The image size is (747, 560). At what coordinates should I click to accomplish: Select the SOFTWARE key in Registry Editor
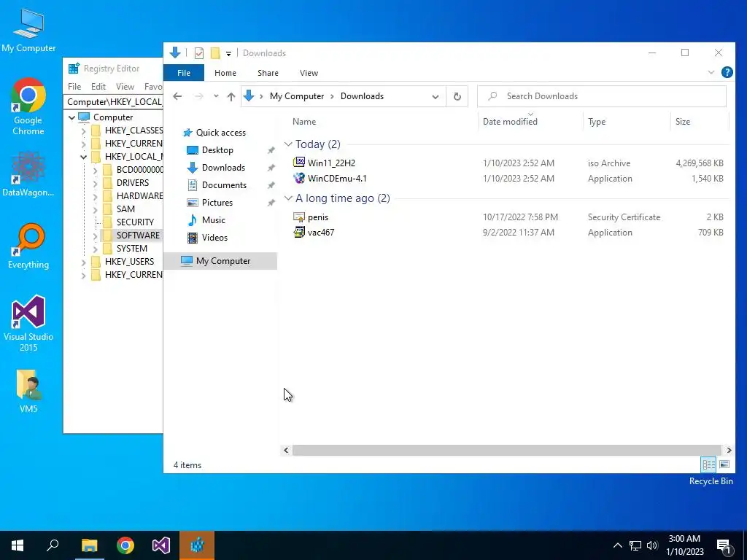point(138,236)
